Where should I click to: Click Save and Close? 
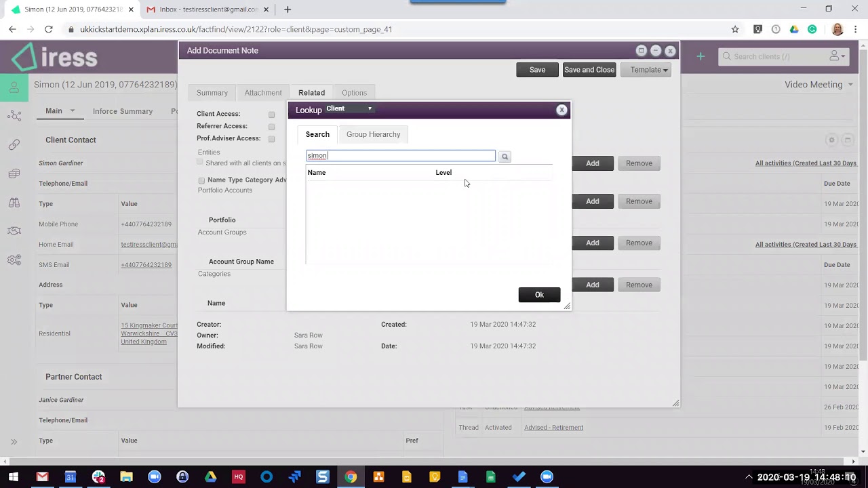[x=589, y=70]
